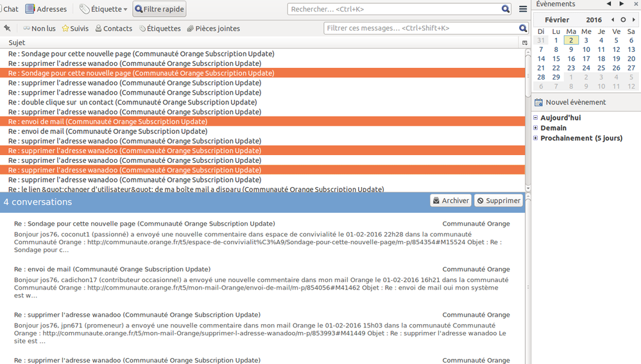Open the Février month selector

[x=557, y=20]
